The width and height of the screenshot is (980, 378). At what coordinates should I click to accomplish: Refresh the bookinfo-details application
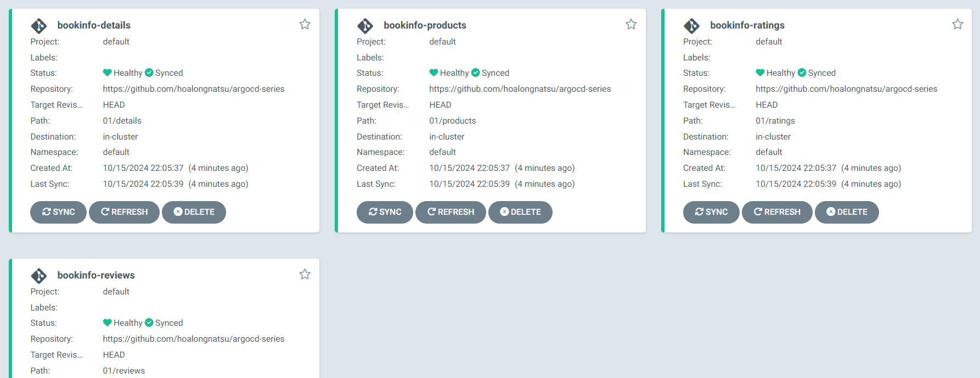[124, 212]
